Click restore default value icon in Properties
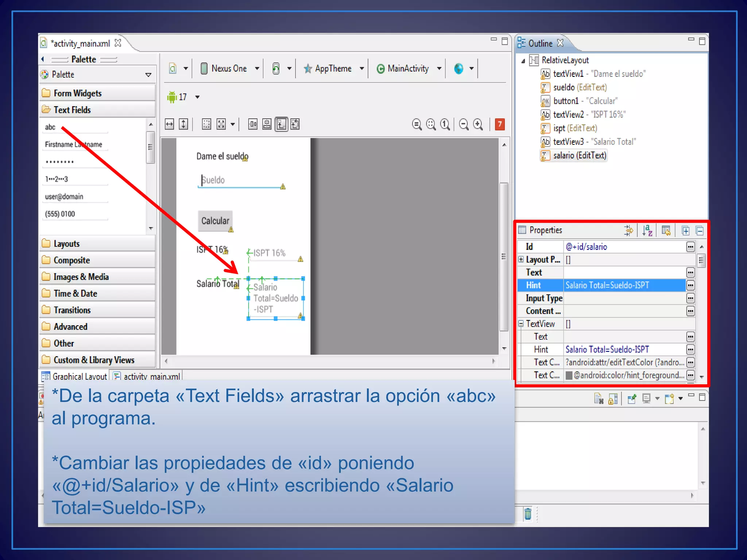The height and width of the screenshot is (560, 747). click(666, 230)
